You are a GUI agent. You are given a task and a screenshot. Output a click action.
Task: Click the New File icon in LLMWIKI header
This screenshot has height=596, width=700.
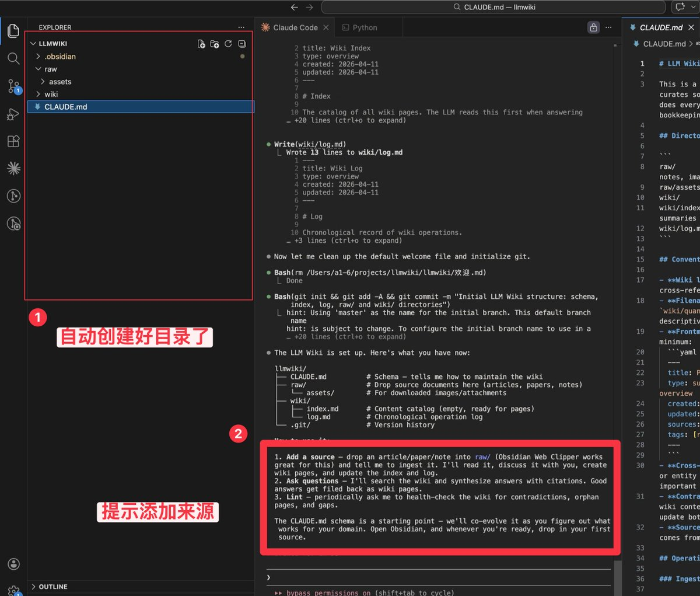(201, 44)
